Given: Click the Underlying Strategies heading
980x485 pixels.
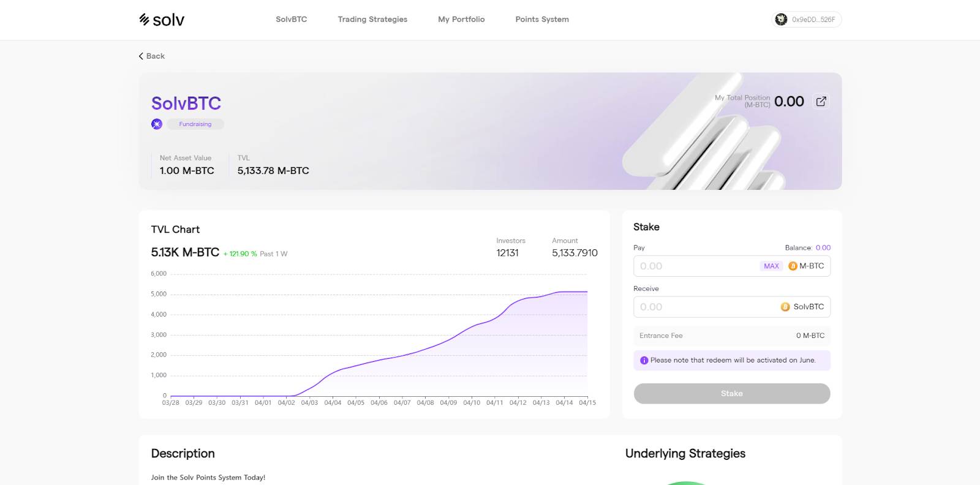Looking at the screenshot, I should coord(685,454).
